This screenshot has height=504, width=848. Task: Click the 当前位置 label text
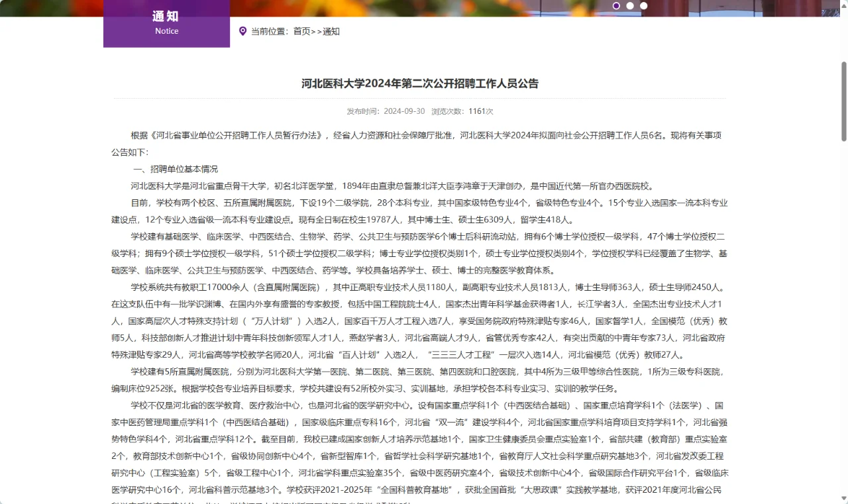coord(270,31)
